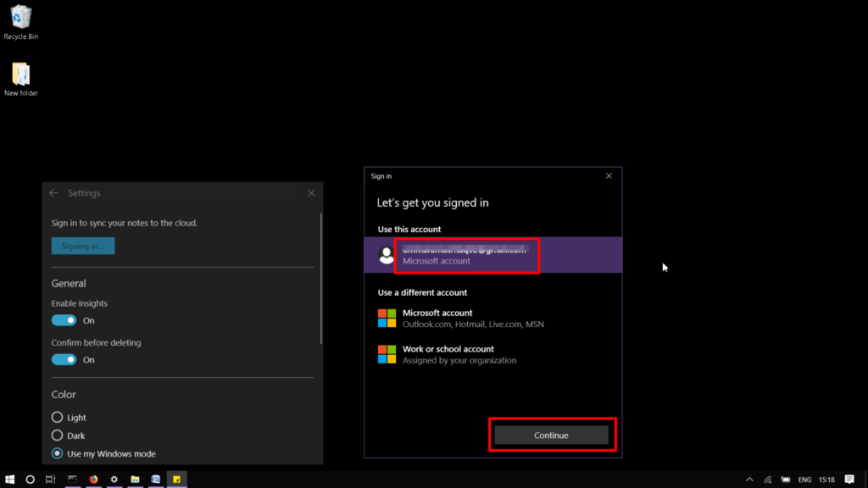Switch to Sticky Notes in the taskbar

[x=176, y=480]
